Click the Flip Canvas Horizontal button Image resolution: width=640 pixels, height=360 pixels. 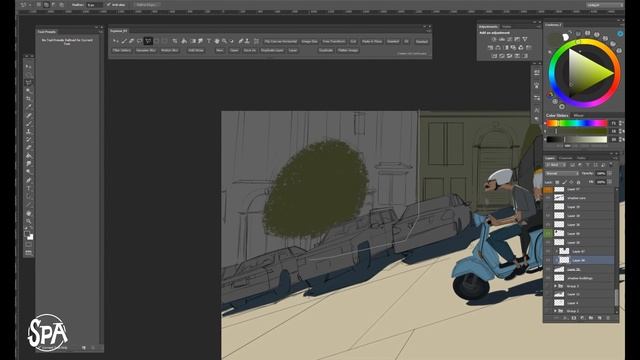281,41
